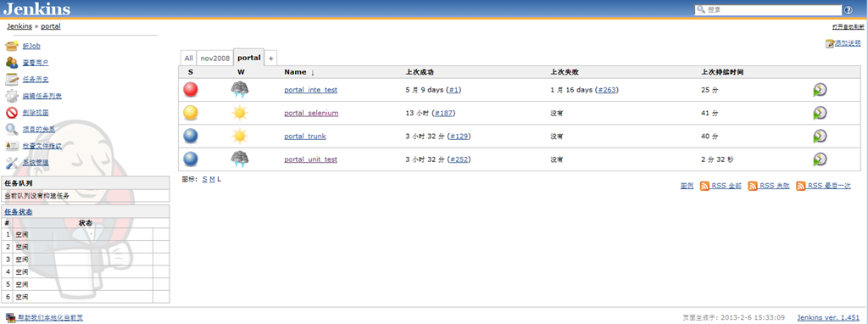Add a new view with plus tab
868x324 pixels.
pos(270,58)
